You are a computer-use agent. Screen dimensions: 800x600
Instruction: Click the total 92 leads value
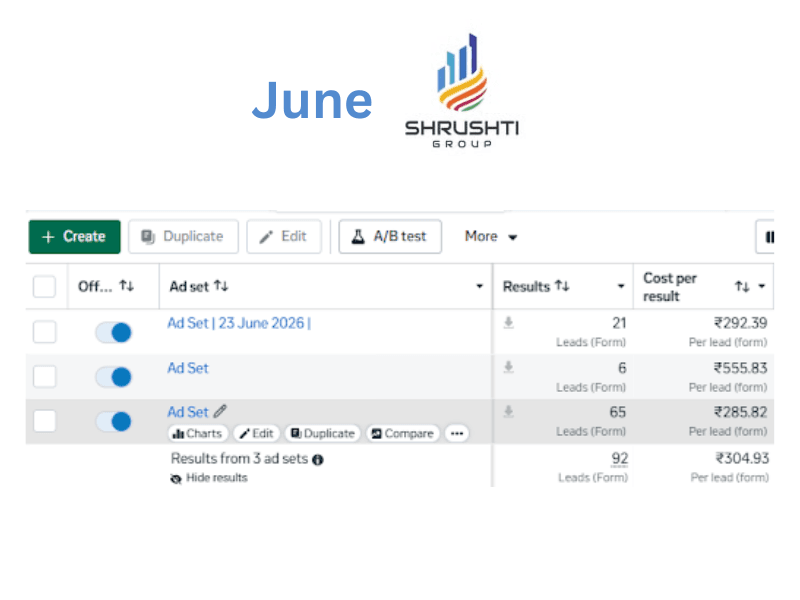coord(619,459)
